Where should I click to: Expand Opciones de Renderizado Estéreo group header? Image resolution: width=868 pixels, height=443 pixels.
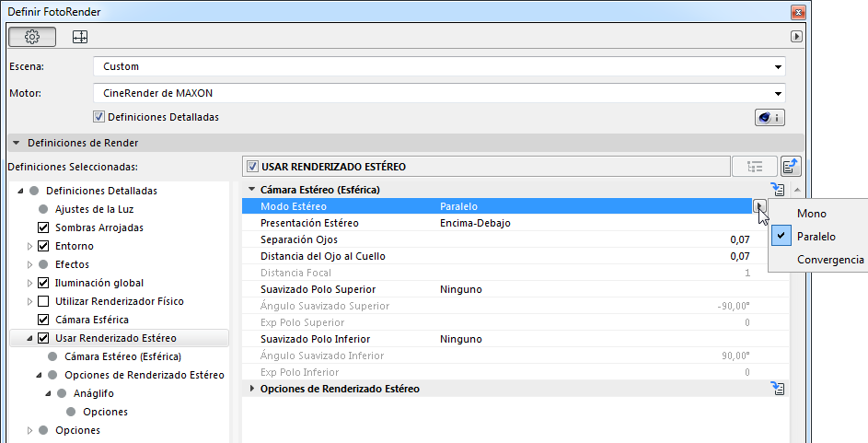tap(252, 389)
